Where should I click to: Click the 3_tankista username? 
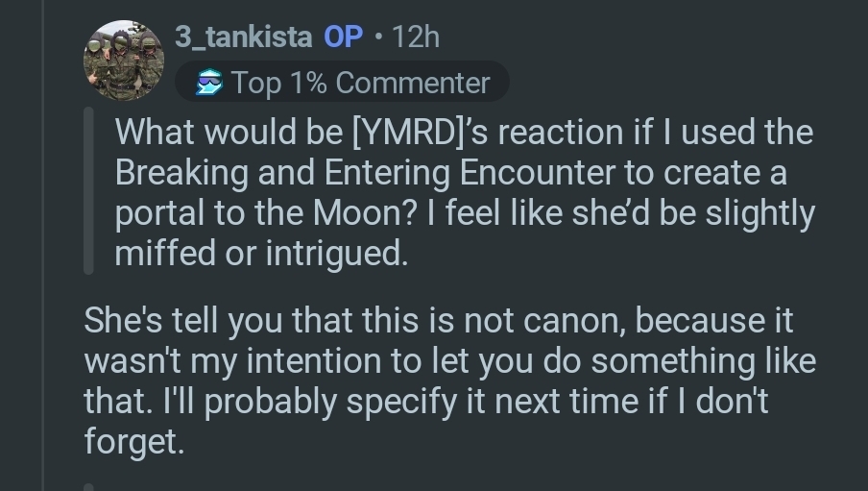pos(243,37)
